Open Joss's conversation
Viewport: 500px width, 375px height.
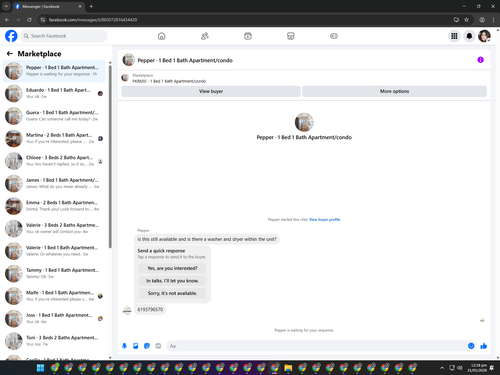54,318
